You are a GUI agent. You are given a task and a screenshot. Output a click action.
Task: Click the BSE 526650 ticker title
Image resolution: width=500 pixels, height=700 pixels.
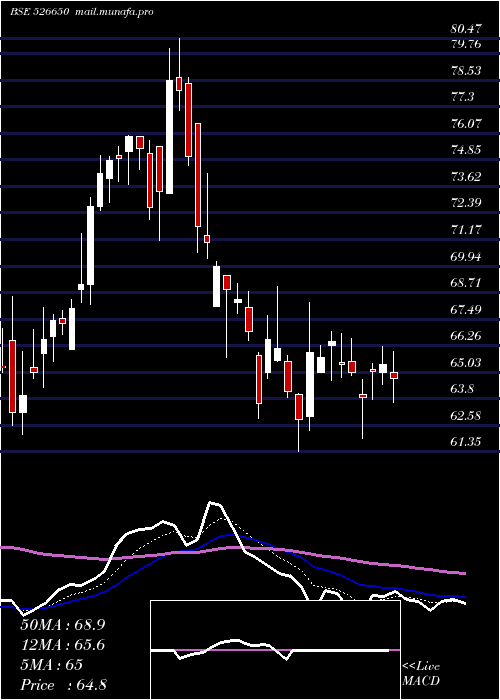point(40,12)
